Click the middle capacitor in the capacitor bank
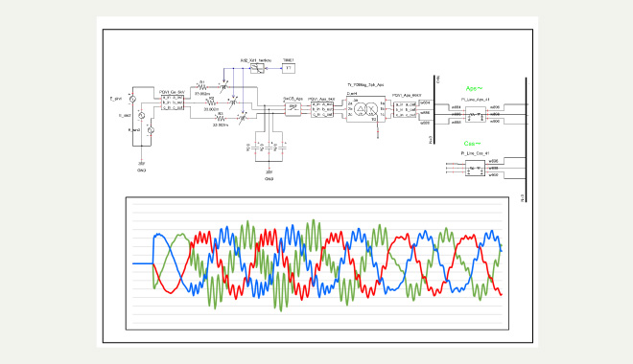Screen dimensions: 633x364 pos(270,148)
